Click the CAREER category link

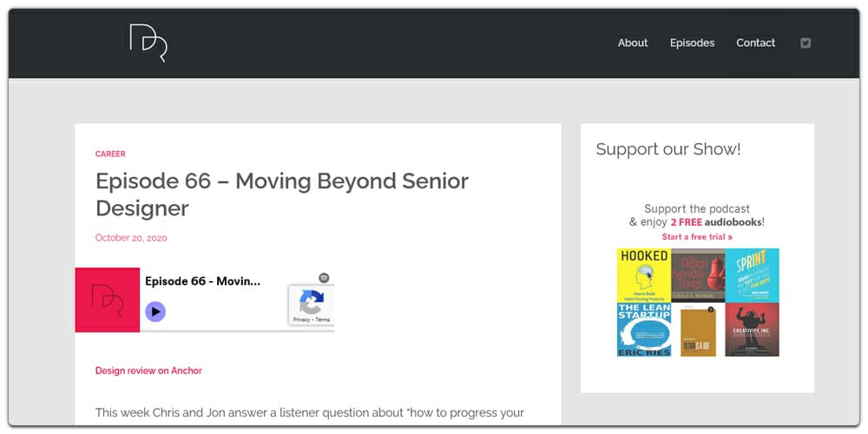(x=110, y=155)
